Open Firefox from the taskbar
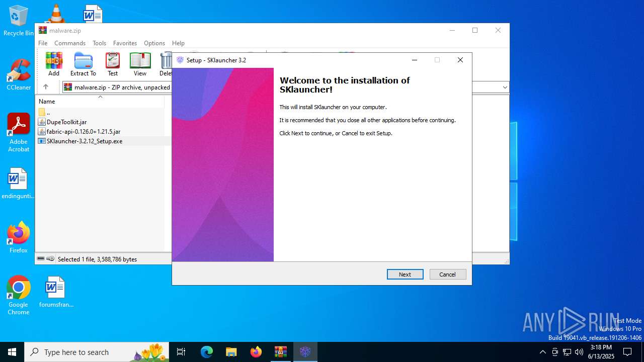The image size is (644, 362). (x=256, y=352)
